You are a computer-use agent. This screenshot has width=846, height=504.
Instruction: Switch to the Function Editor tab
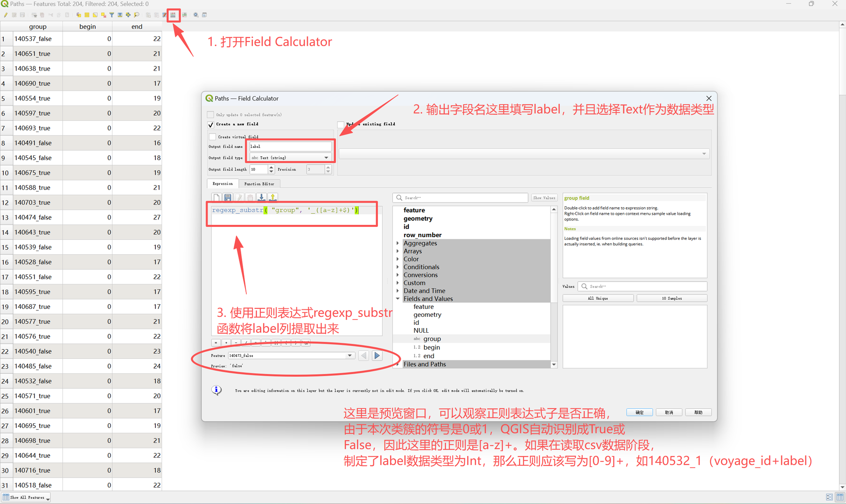[259, 184]
